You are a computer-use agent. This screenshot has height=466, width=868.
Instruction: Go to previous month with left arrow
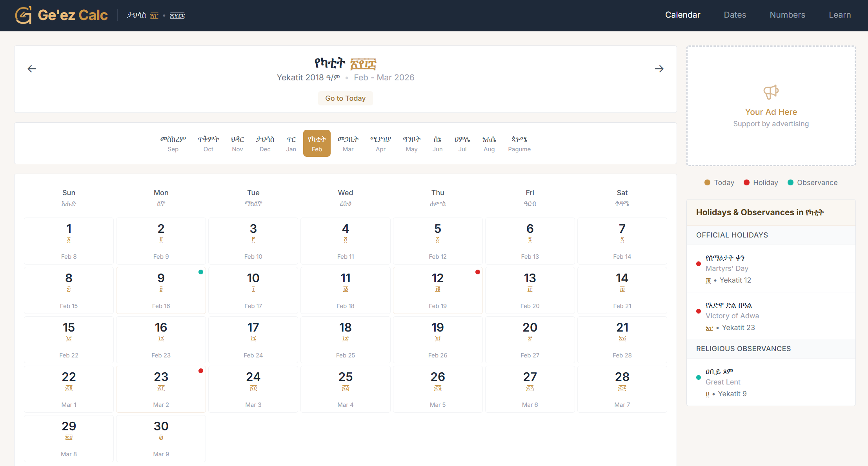coord(32,69)
